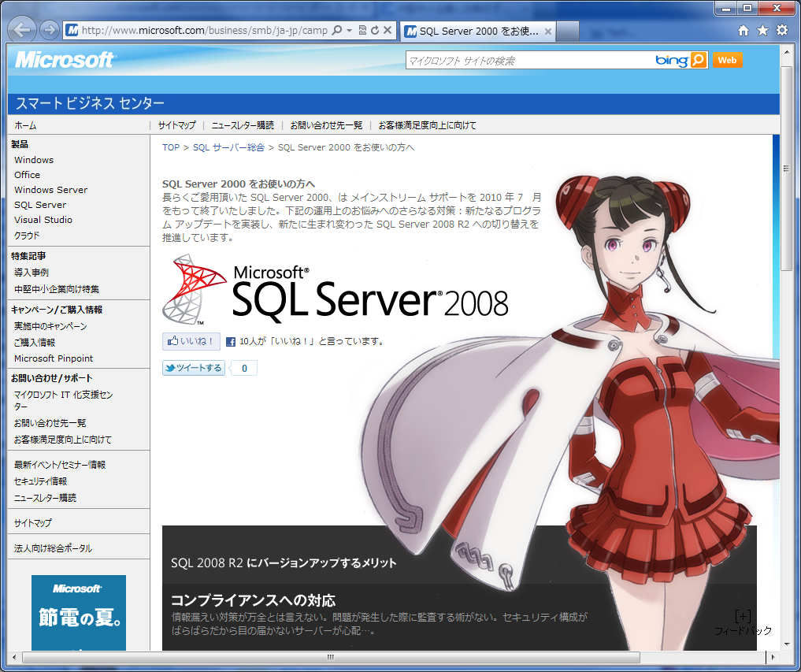This screenshot has width=801, height=672.
Task: Open sidebar サイトマップ link
Action: [x=33, y=523]
